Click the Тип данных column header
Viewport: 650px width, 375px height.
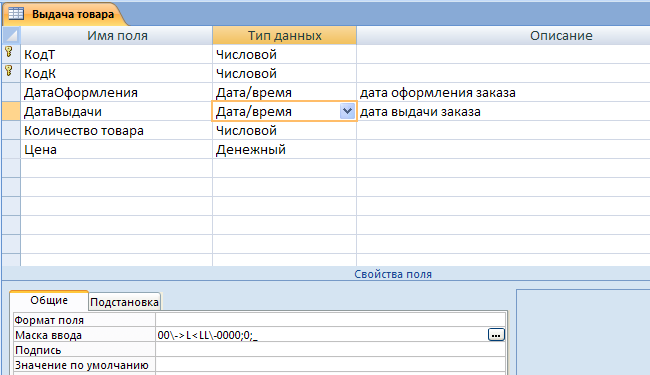pyautogui.click(x=284, y=36)
